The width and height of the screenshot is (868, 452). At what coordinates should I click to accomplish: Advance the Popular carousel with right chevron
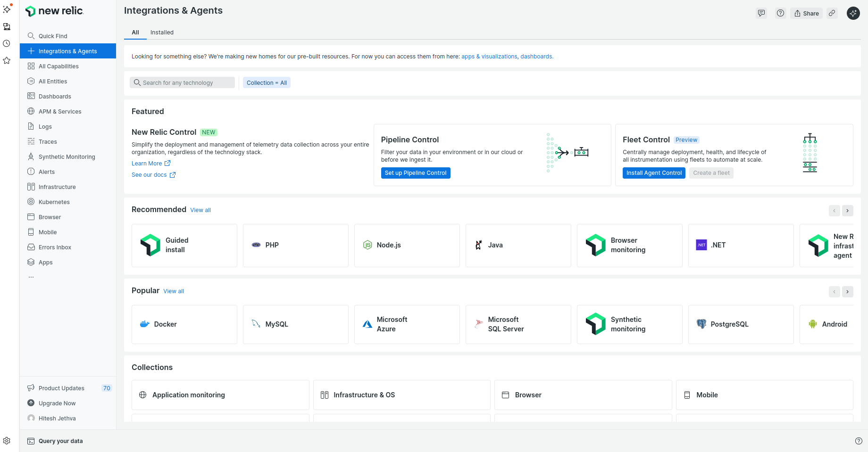[x=847, y=292]
